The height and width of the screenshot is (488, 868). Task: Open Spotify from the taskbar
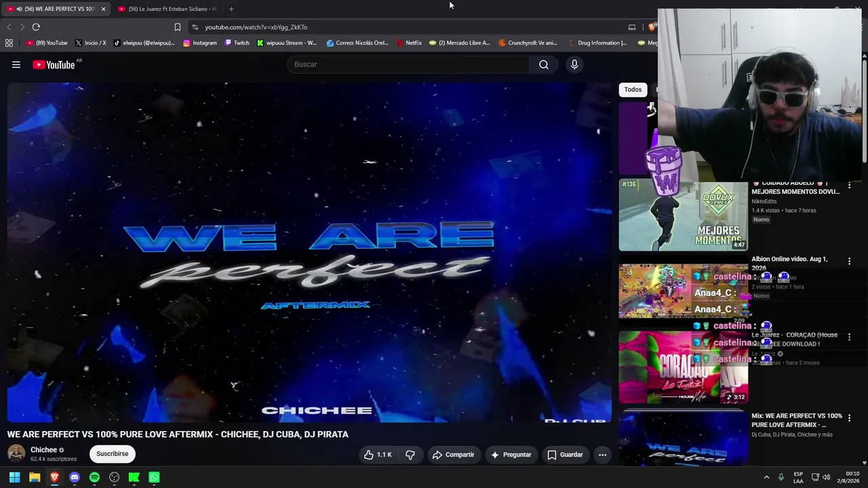pyautogui.click(x=94, y=477)
